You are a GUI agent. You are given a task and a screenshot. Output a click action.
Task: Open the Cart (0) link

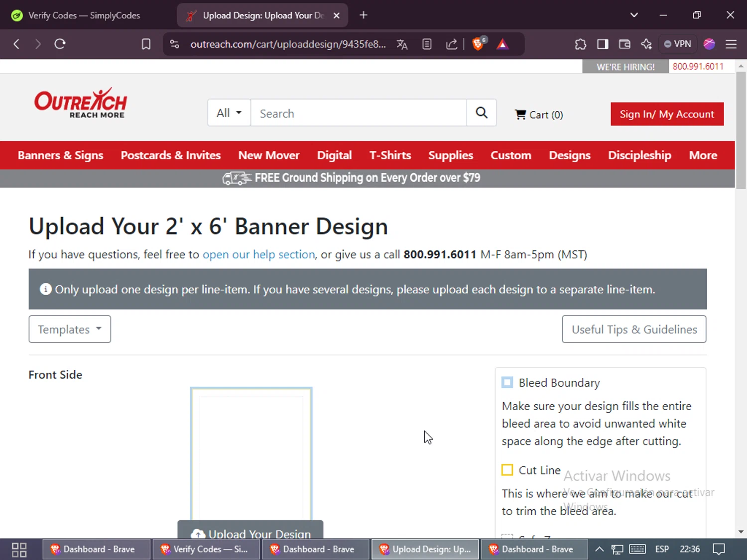pos(539,114)
